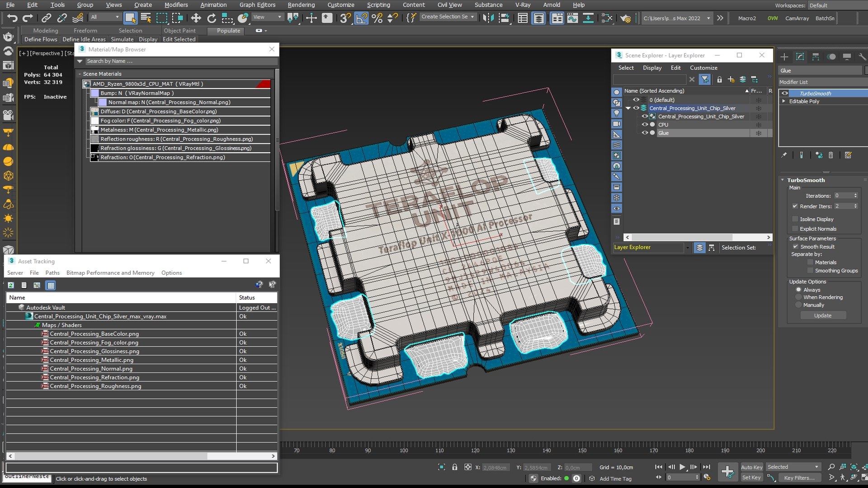
Task: Click the Redo arrow icon
Action: coord(28,18)
